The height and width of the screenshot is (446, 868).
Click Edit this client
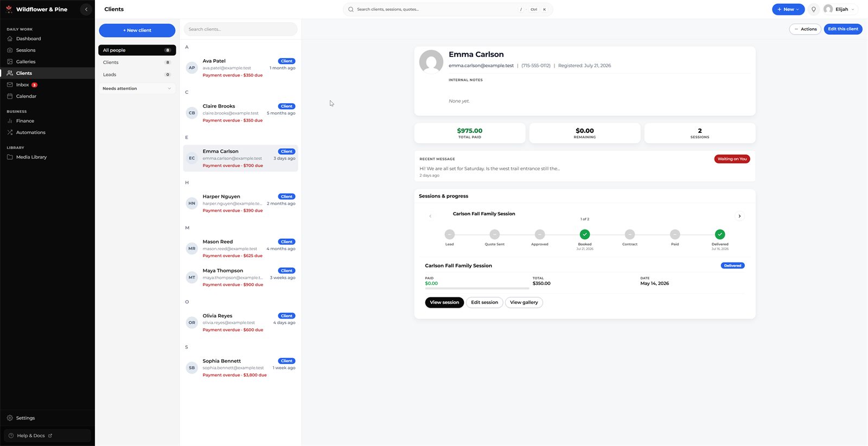click(843, 29)
